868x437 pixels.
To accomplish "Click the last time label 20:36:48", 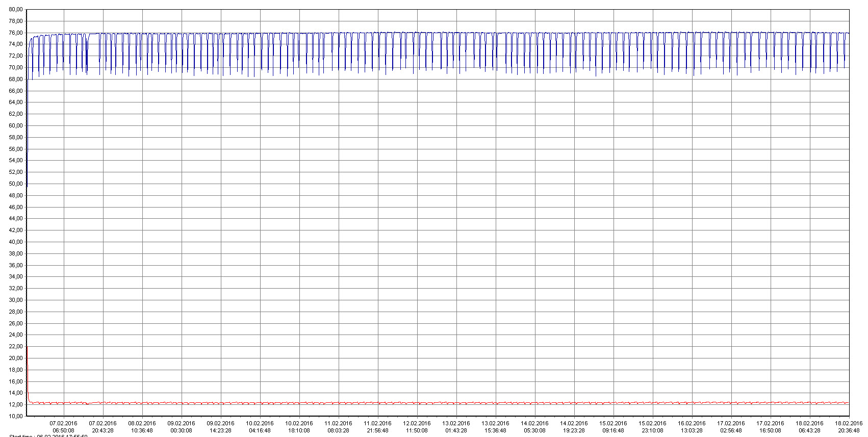I will click(x=849, y=430).
